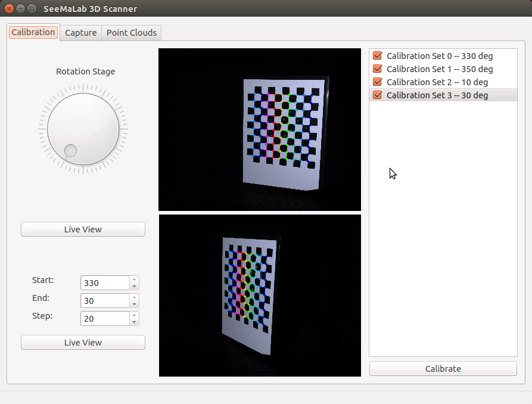Click Live View button below rotation dial

pos(83,229)
